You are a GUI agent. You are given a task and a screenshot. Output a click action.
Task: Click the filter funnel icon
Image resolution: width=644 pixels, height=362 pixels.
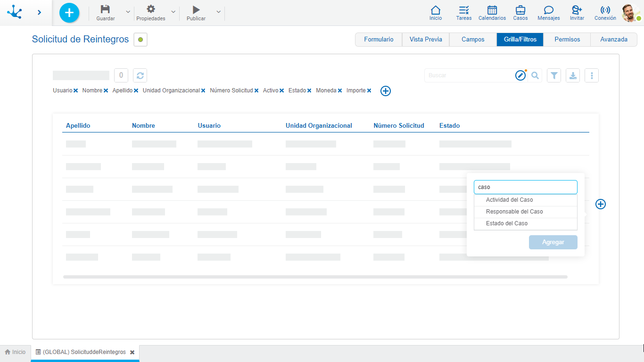[554, 75]
